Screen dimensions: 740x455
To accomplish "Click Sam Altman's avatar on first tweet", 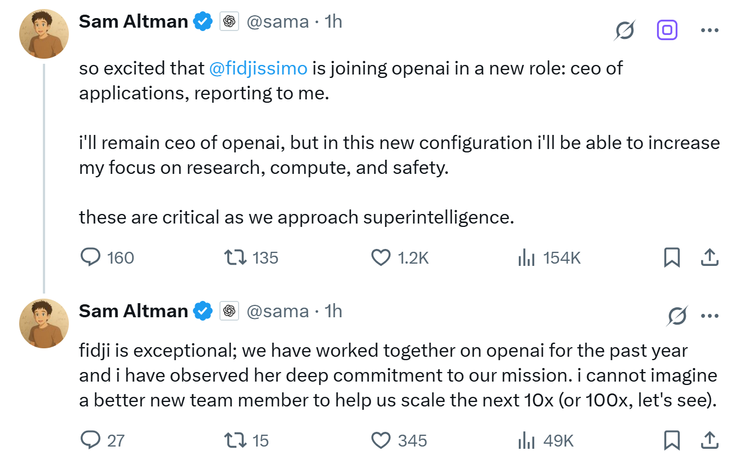I will 43,34.
